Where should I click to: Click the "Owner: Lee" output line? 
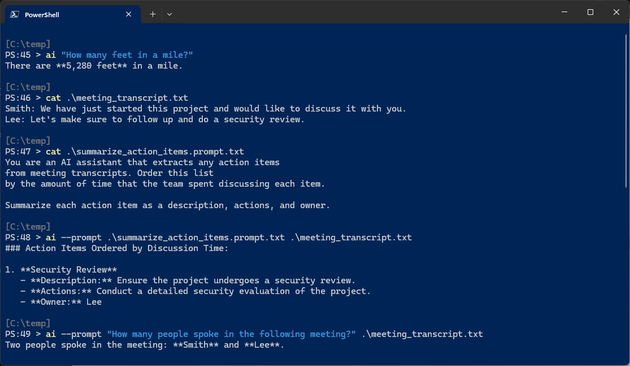pos(61,302)
